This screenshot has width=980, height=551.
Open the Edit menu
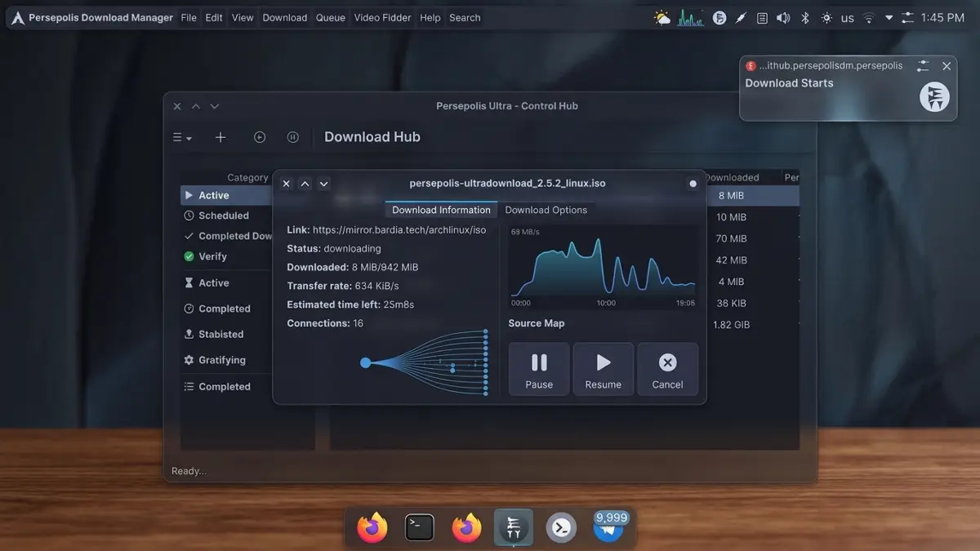point(214,17)
